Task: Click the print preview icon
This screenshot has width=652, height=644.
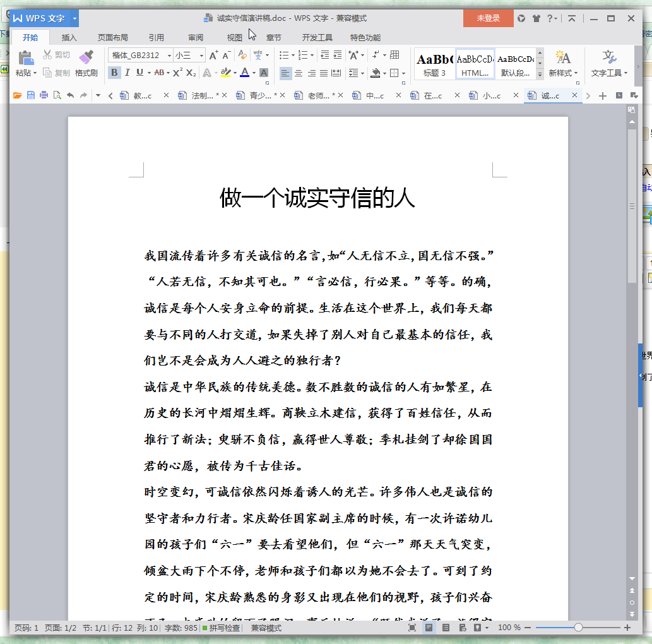Action: (x=57, y=96)
